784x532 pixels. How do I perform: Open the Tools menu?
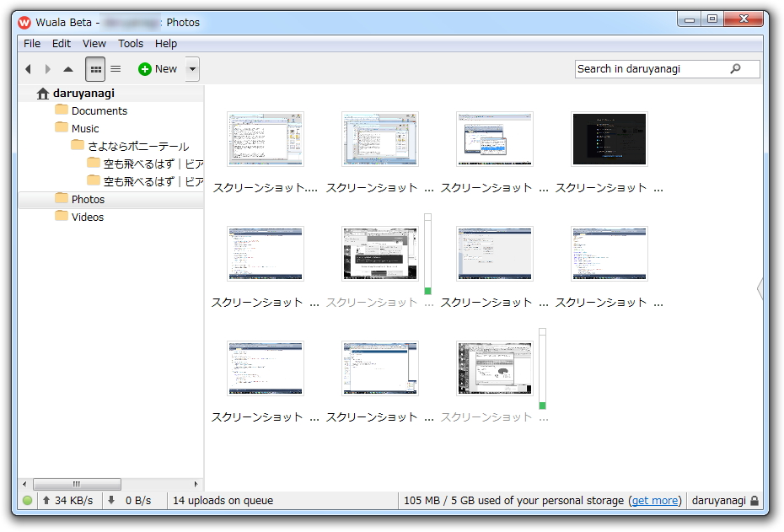tap(131, 43)
